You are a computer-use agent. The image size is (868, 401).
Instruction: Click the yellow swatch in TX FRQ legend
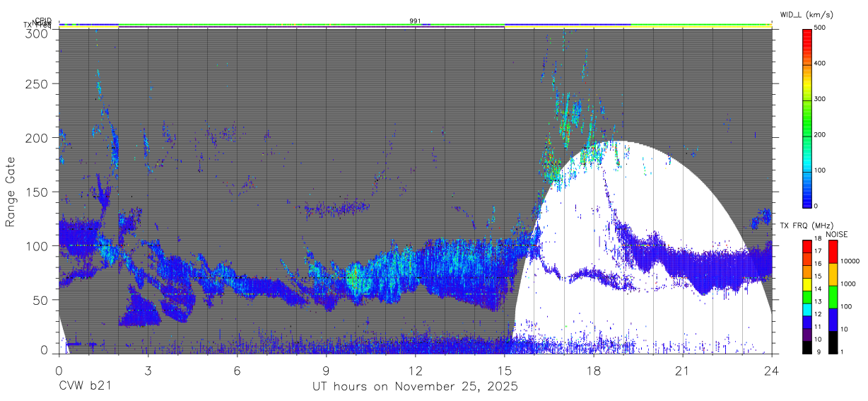pos(807,284)
